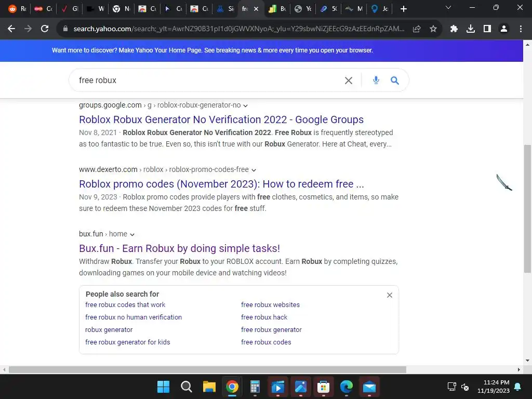Click the Yahoo home page promo banner
The height and width of the screenshot is (399, 532).
click(212, 50)
